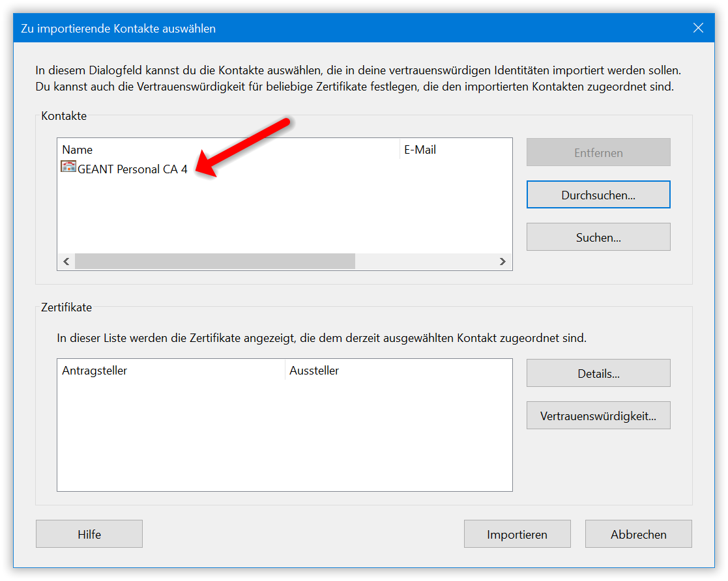Click the left scroll arrow in Kontakte list
Screen dimensions: 728x581
[x=66, y=262]
